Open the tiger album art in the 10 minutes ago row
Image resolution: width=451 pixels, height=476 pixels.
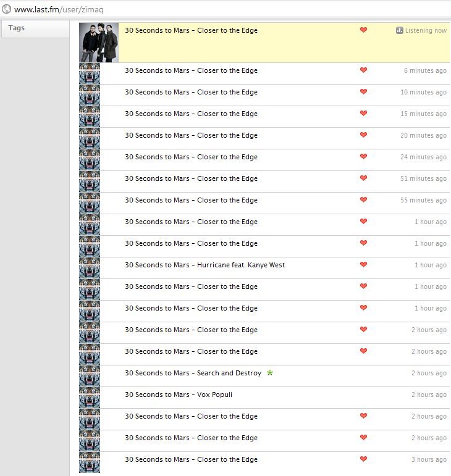coord(90,95)
